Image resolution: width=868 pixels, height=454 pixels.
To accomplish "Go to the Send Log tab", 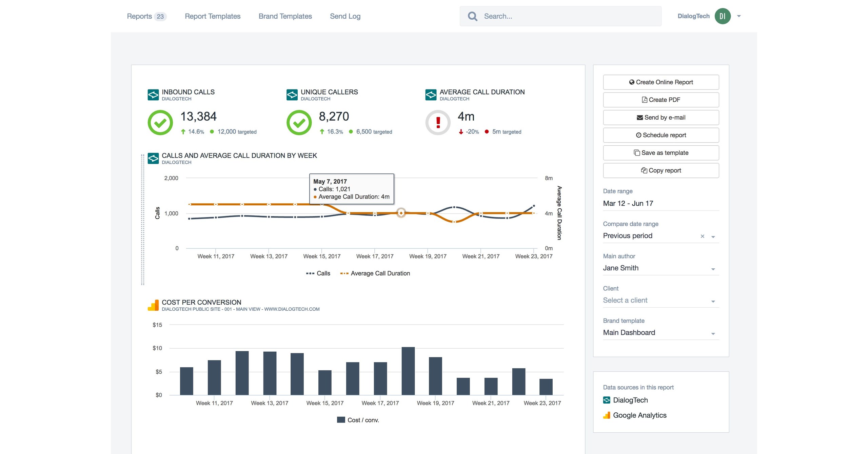I will [345, 16].
